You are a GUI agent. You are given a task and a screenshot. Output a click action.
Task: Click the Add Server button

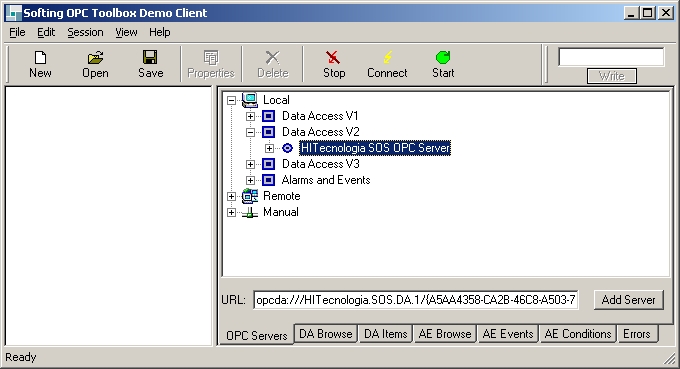pos(628,300)
